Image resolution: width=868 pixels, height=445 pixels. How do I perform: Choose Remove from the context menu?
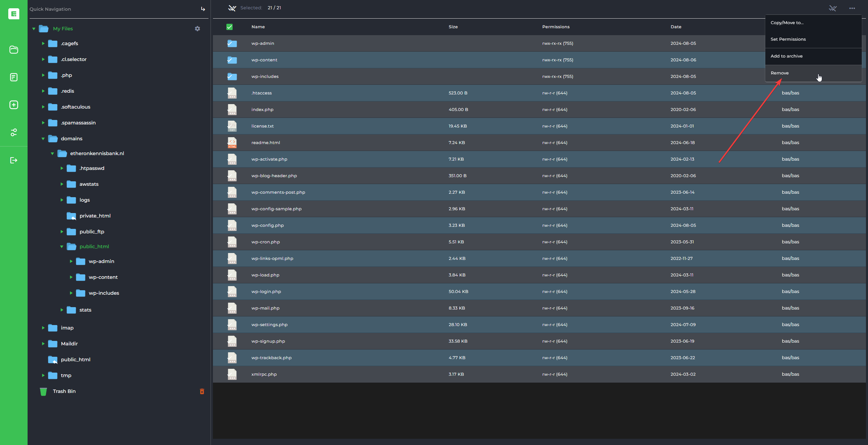(779, 73)
